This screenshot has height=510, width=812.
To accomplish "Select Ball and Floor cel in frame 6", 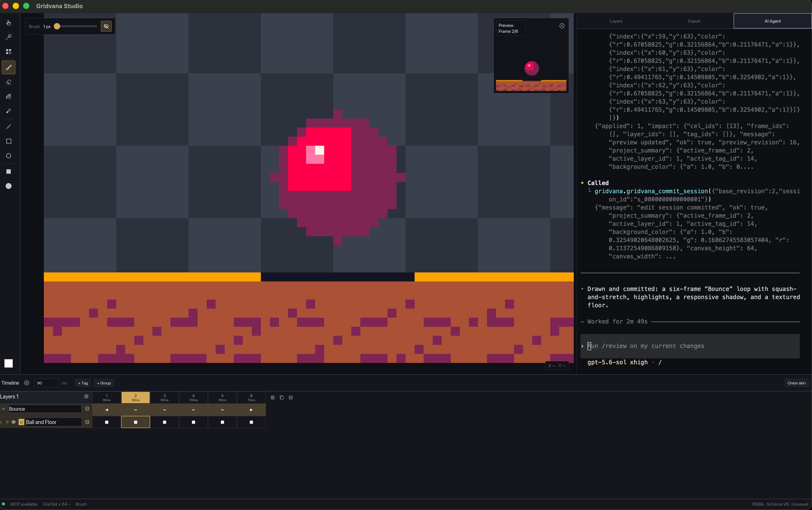I will (251, 422).
